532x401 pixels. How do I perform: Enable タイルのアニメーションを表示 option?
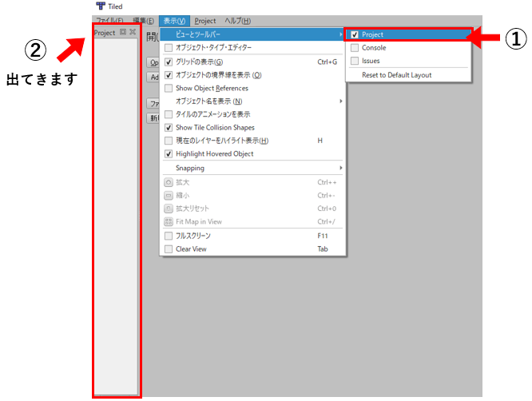[x=169, y=114]
